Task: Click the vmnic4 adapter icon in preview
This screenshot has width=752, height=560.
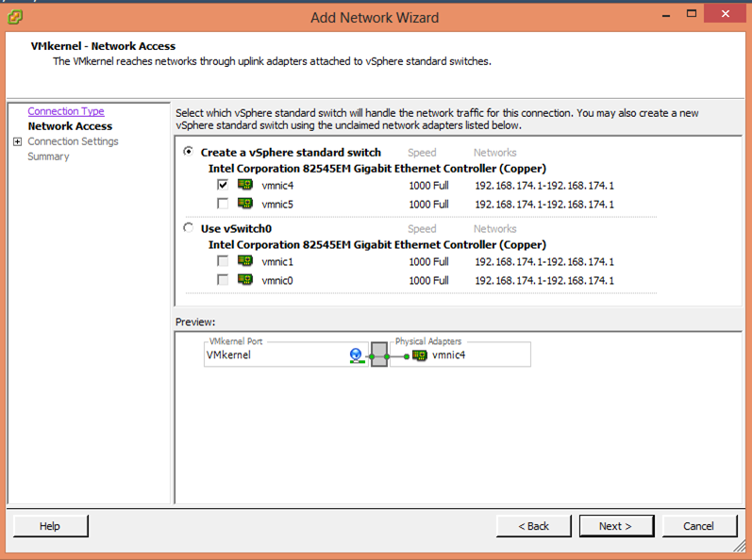Action: click(420, 355)
